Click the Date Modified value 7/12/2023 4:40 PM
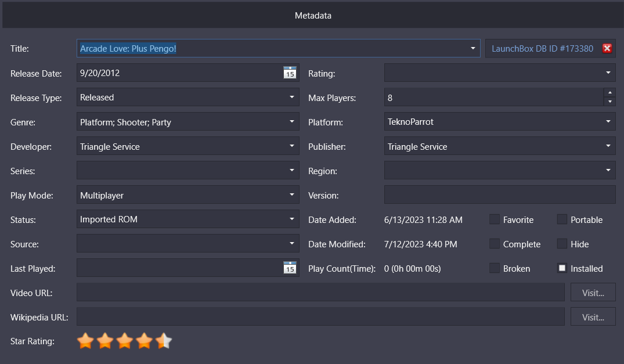624x364 pixels. (x=421, y=244)
